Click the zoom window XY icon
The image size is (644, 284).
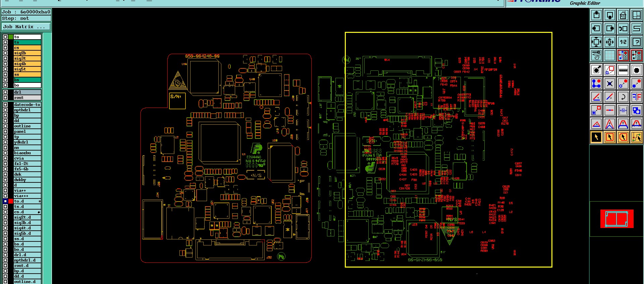pos(637,15)
